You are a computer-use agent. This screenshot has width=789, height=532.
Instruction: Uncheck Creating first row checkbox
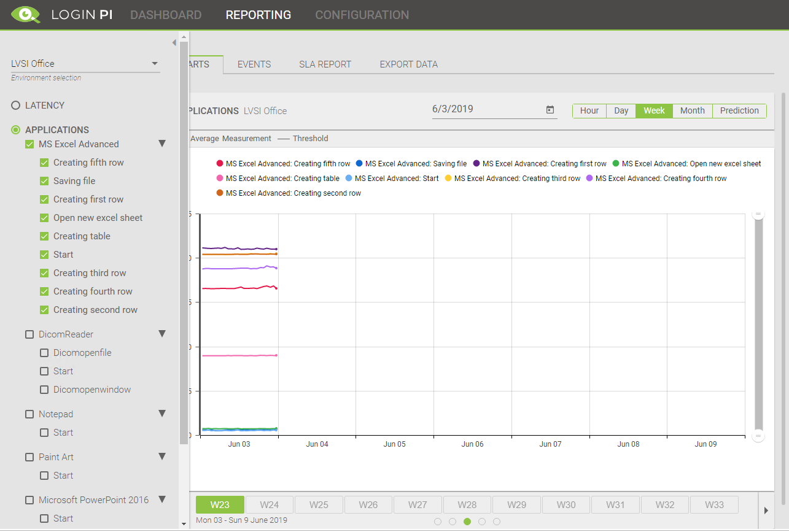click(44, 199)
